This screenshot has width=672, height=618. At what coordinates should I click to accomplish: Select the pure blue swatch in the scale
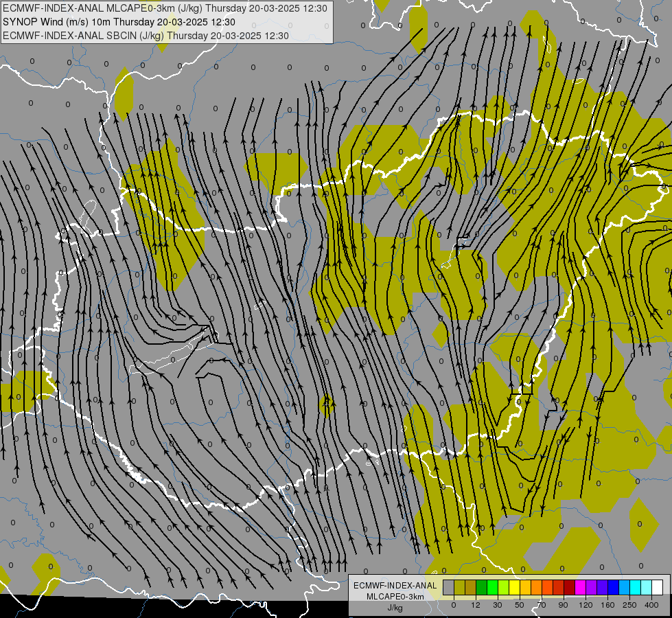[614, 587]
